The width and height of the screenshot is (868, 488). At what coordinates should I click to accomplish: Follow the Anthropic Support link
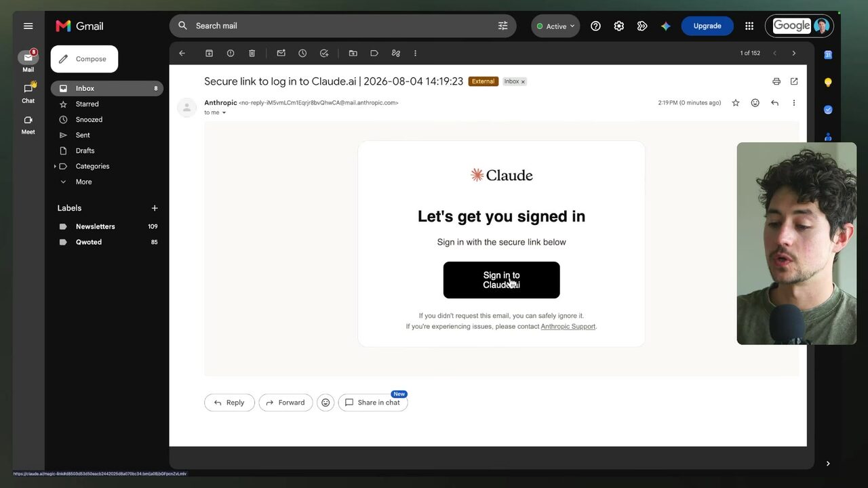(x=568, y=327)
